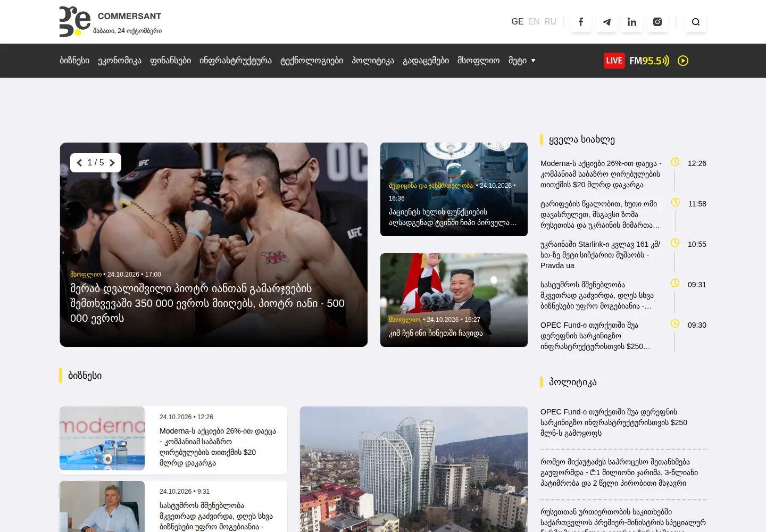Open the surgery chip article card
This screenshot has height=532, width=766.
pyautogui.click(x=454, y=189)
